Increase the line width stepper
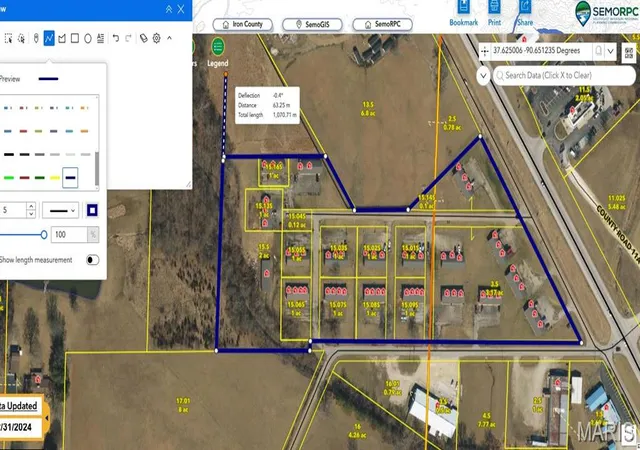Viewport: 640px width, 450px height. pos(31,207)
